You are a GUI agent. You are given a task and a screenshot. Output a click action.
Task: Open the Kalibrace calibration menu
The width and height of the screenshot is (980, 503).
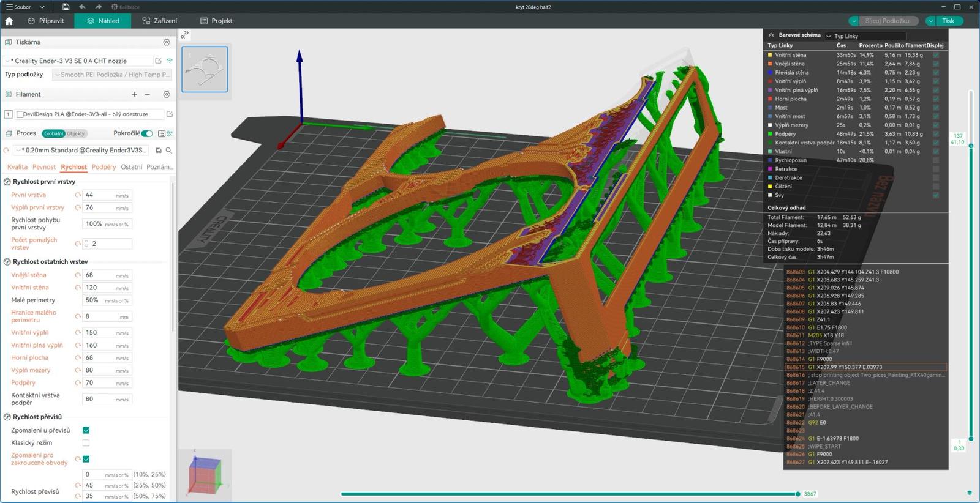pos(126,7)
